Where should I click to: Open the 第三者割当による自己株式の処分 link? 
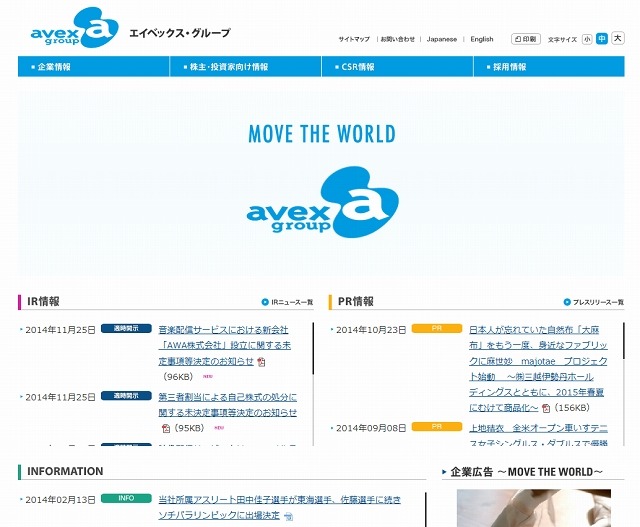[x=227, y=405]
